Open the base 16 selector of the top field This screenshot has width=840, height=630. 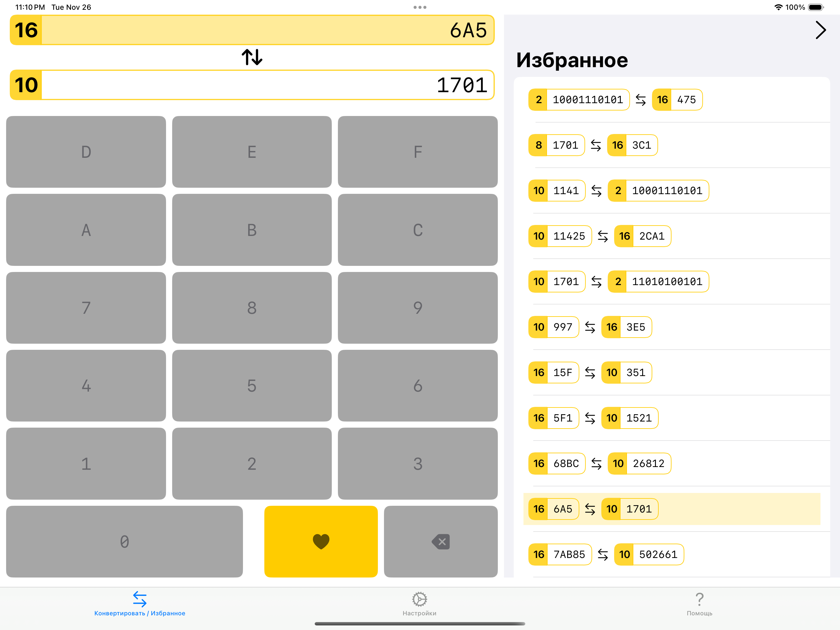click(x=26, y=30)
